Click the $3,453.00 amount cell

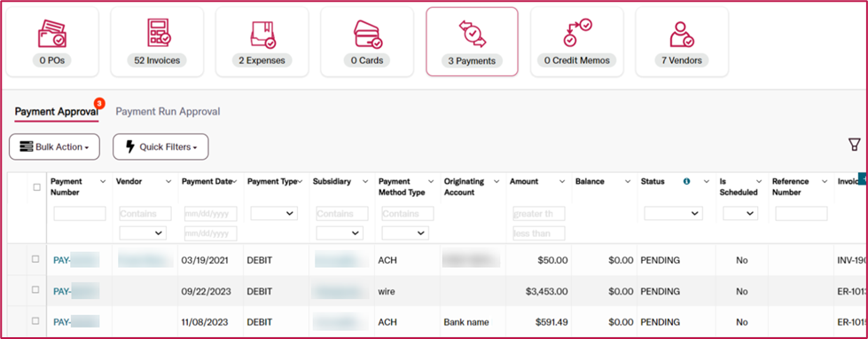[x=540, y=291]
